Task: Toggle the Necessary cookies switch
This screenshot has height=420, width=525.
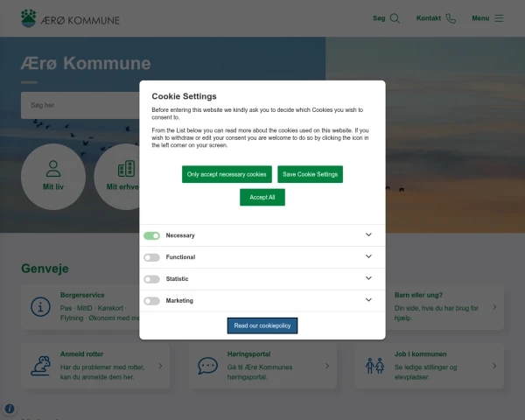Action: [x=151, y=235]
